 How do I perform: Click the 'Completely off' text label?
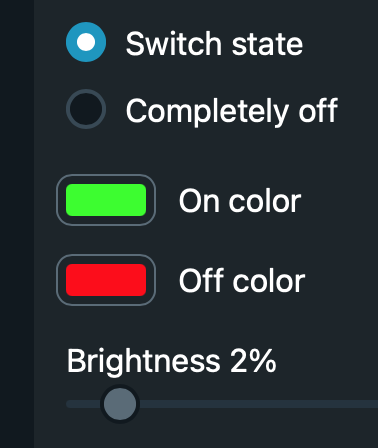click(232, 111)
